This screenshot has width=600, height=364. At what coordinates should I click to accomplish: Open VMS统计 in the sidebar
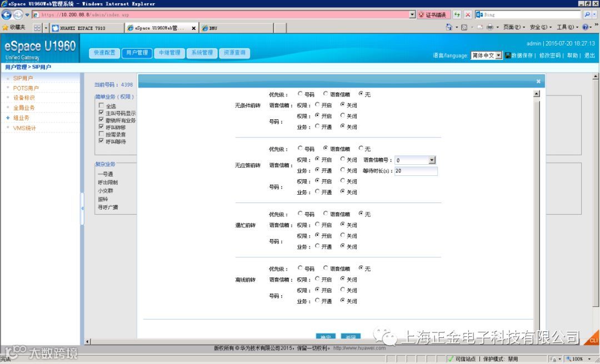coord(24,128)
